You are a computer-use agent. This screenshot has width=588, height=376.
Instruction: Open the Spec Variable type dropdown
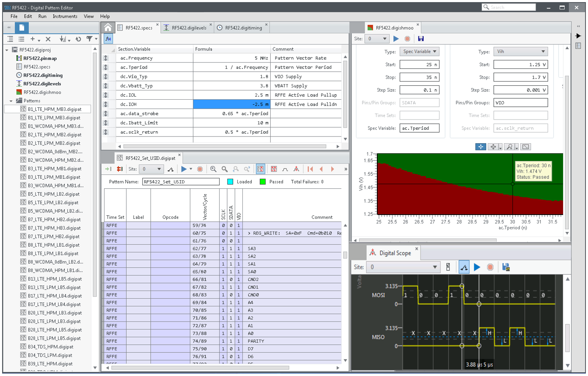419,52
